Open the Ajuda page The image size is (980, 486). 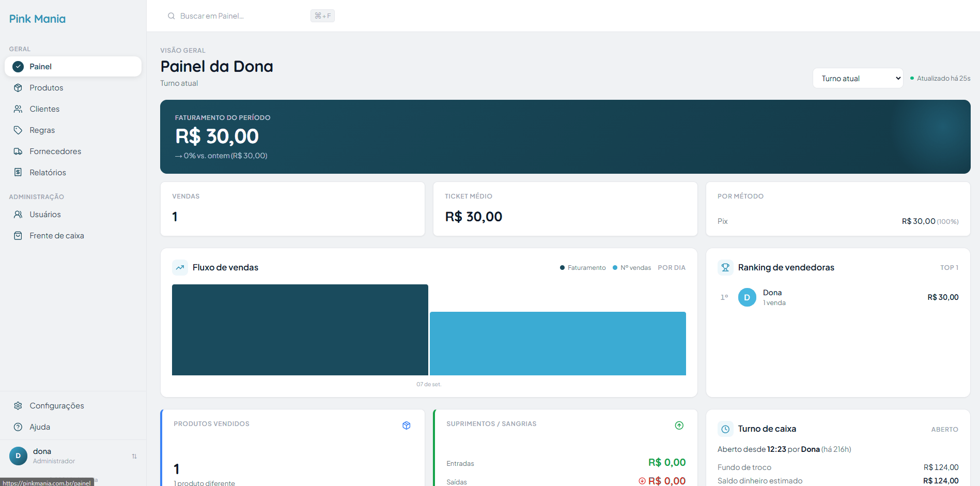(73, 427)
